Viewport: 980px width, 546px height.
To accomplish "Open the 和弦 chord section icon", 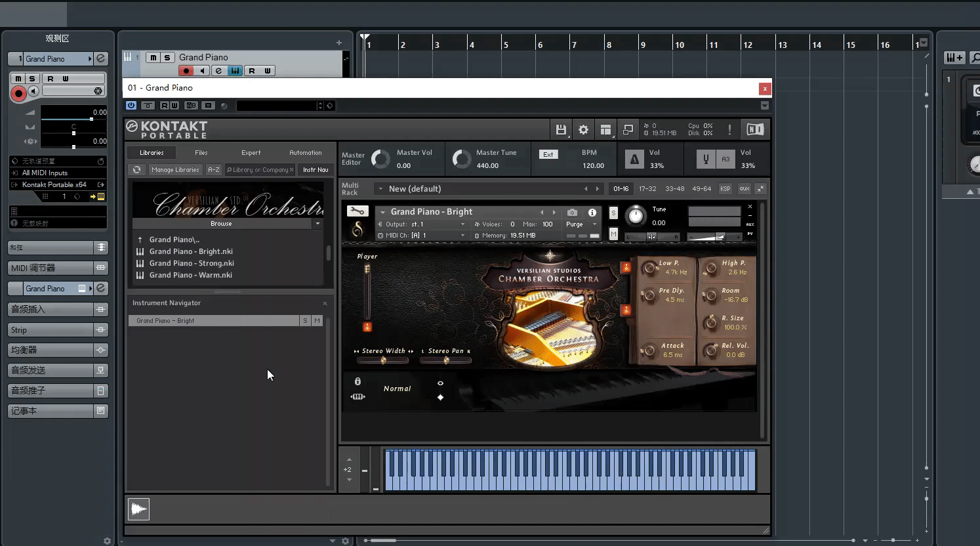I will [101, 247].
